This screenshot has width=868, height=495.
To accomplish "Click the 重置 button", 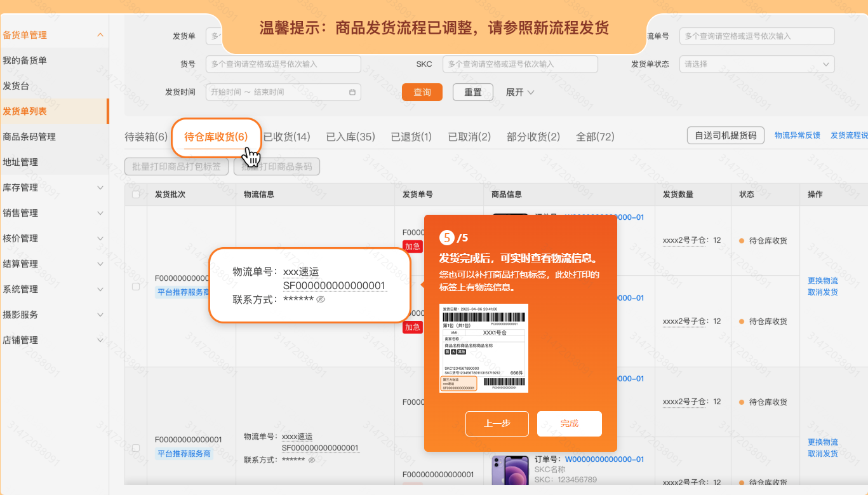I will [473, 92].
